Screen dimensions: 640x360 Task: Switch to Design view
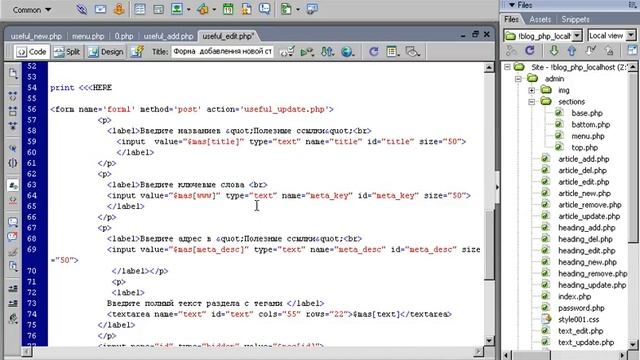pos(106,52)
